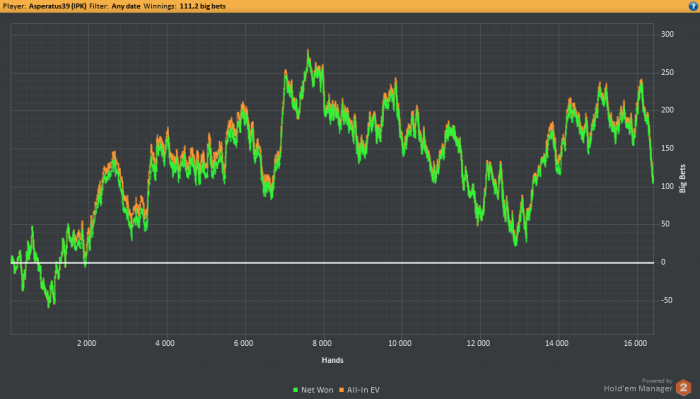The image size is (700, 399).
Task: Hide the All-In EV series via its label
Action: [363, 390]
